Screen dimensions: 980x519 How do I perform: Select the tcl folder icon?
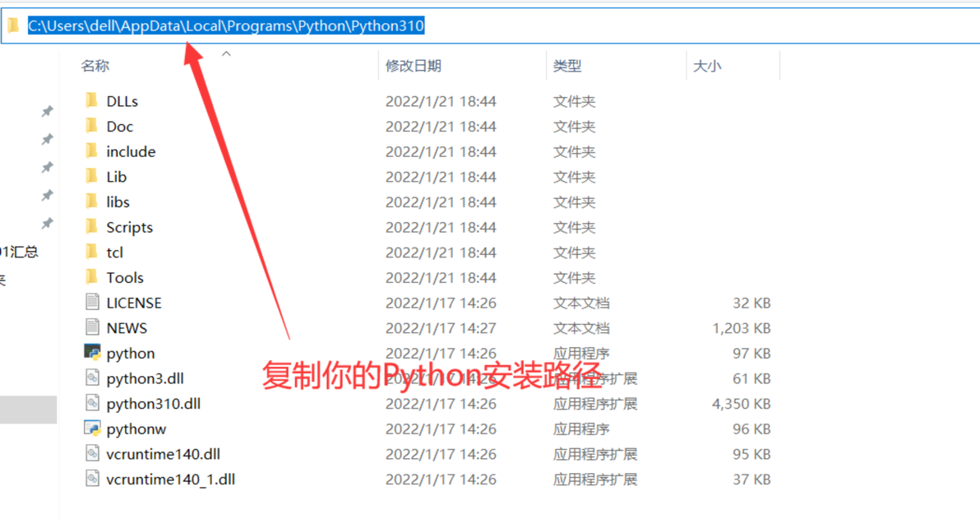click(x=92, y=252)
